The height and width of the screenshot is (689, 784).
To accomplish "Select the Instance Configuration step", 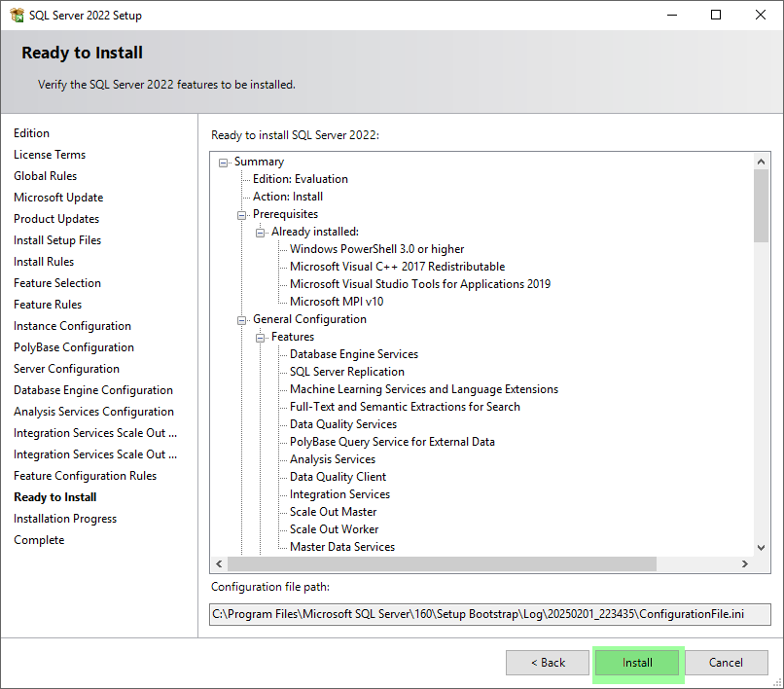I will click(71, 325).
